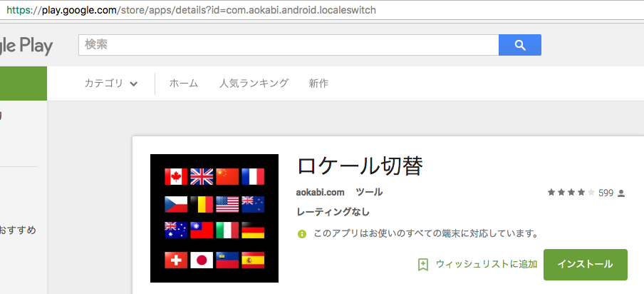Screen dimensions: 644x294
Task: Click the おすすめ sidebar item
Action: coord(18,230)
